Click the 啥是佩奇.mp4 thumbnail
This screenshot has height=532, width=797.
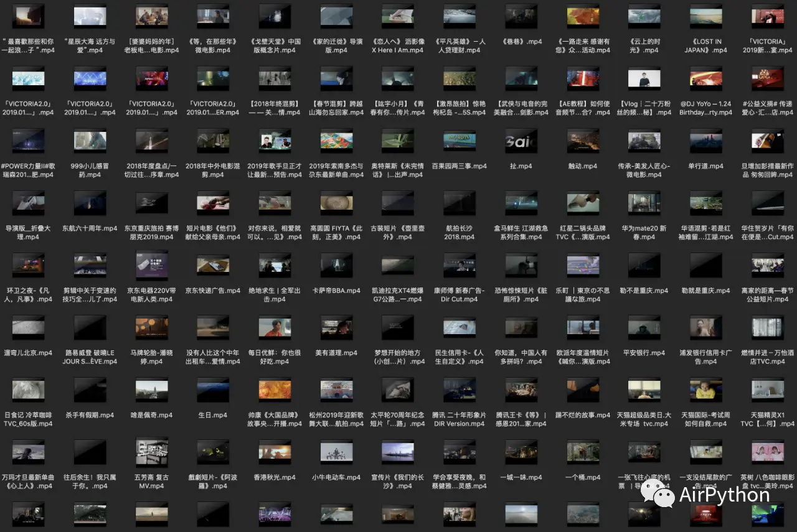pyautogui.click(x=151, y=390)
